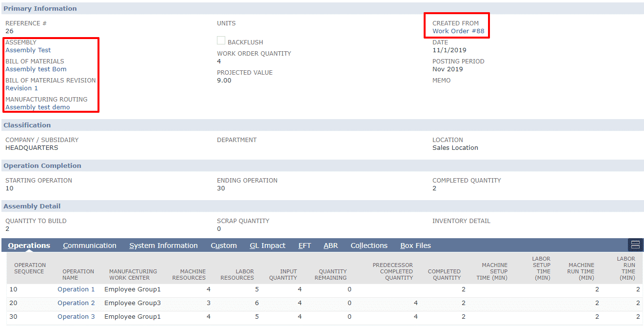This screenshot has height=328, width=644.
Task: Open the Assembly test Bom link
Action: tap(36, 69)
